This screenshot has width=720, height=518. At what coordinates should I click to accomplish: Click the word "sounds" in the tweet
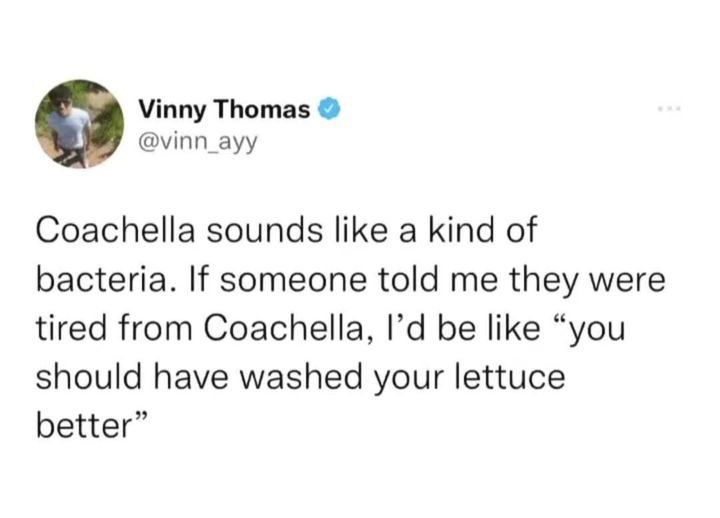point(264,230)
